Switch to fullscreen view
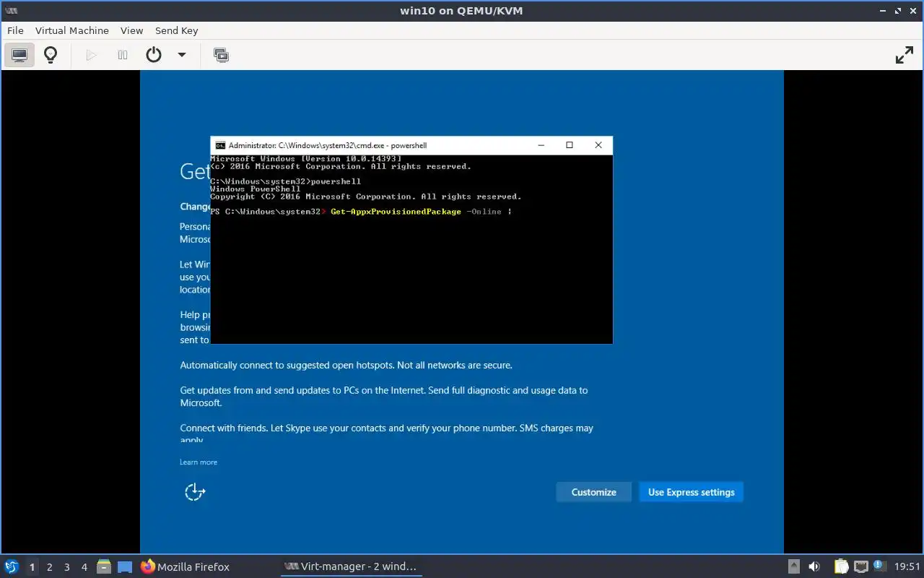The image size is (924, 578). click(905, 55)
